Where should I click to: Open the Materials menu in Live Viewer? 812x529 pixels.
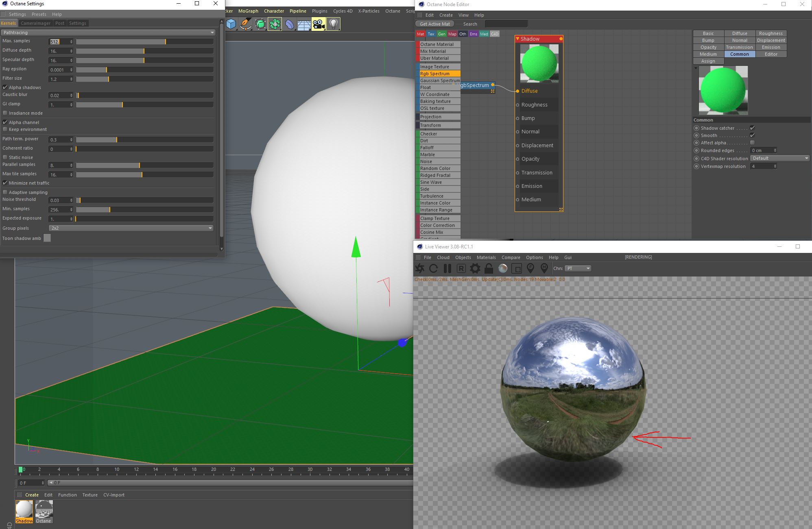click(x=486, y=257)
